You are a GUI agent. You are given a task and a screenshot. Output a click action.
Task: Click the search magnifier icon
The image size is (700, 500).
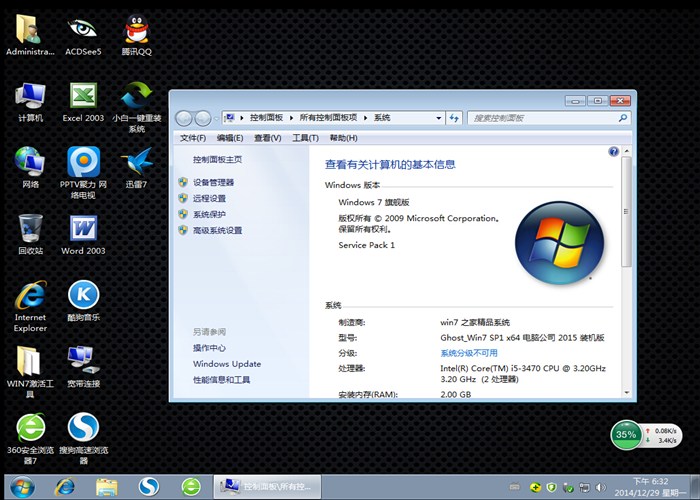(623, 118)
